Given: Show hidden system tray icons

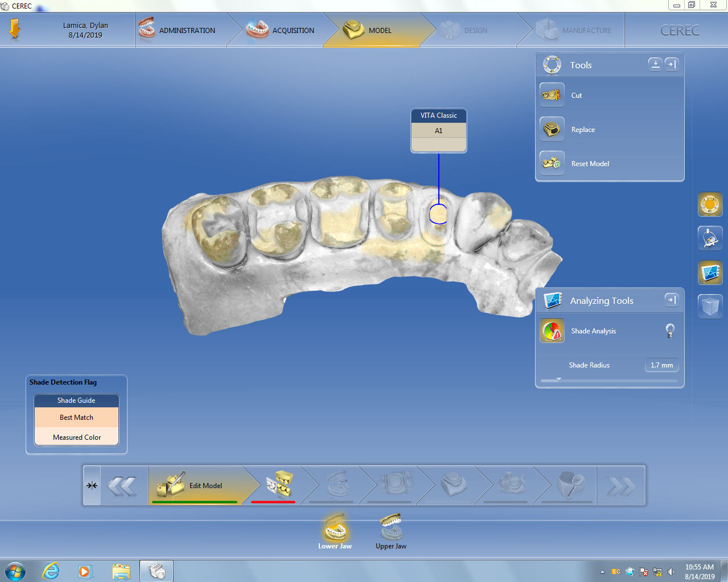Looking at the screenshot, I should (x=602, y=572).
